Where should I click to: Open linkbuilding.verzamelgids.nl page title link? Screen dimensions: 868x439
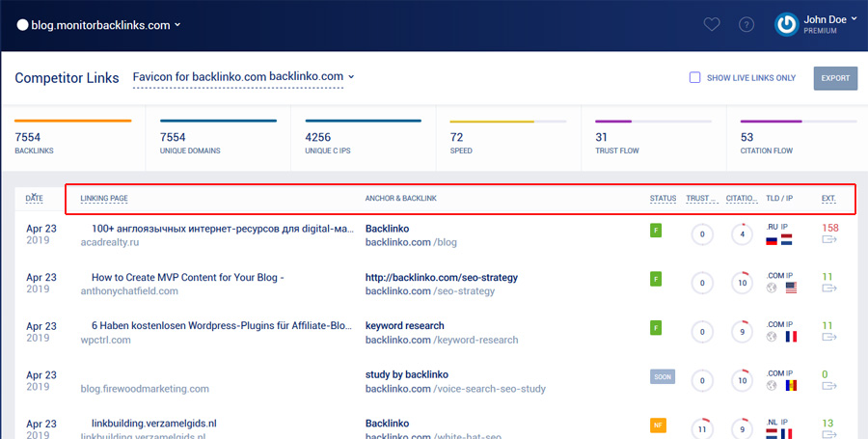[x=154, y=424]
